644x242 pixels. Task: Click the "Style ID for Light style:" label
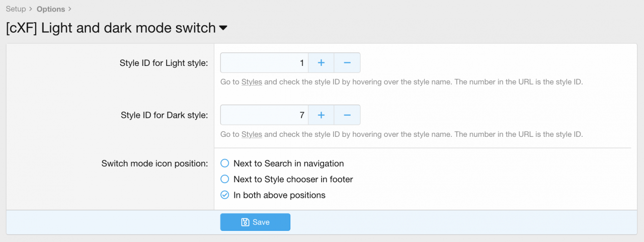(164, 63)
